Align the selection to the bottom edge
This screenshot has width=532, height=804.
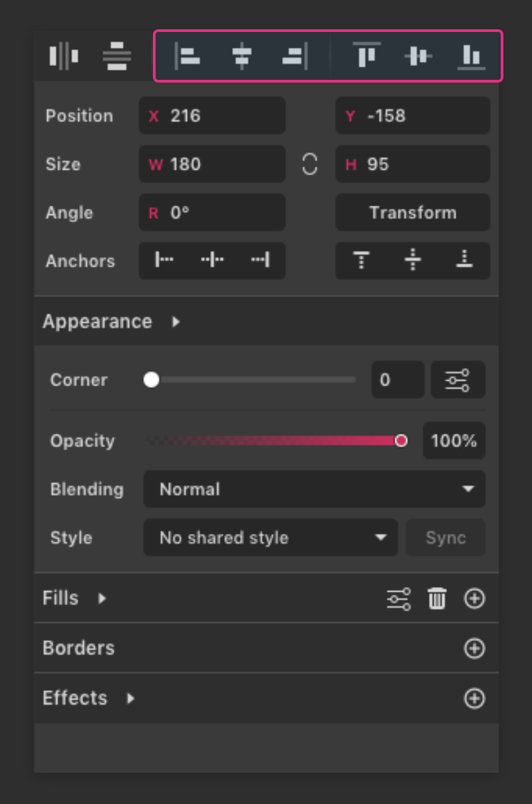(x=471, y=56)
